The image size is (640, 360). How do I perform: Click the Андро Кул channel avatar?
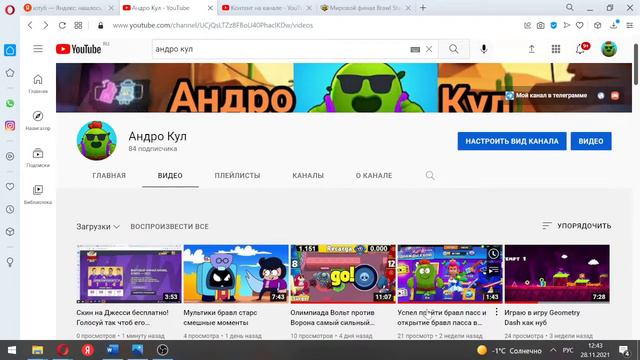[97, 141]
